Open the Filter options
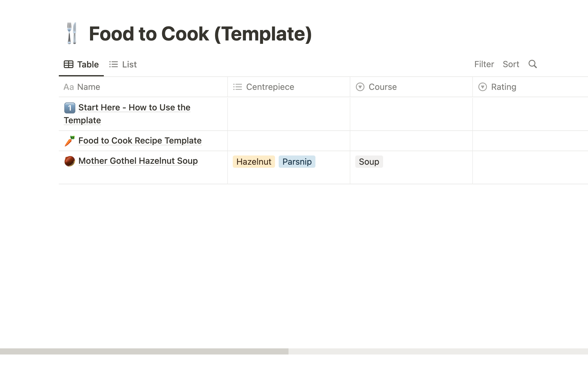The width and height of the screenshot is (588, 368). pos(484,64)
